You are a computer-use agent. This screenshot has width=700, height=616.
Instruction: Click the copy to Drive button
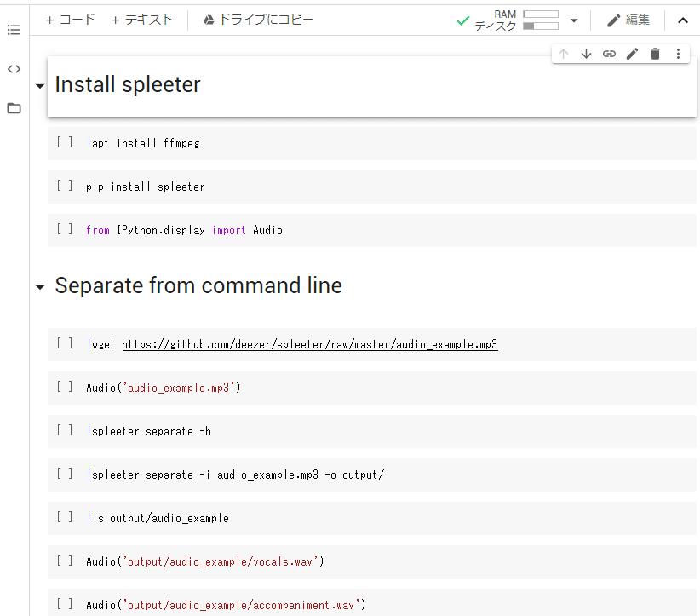pos(258,20)
